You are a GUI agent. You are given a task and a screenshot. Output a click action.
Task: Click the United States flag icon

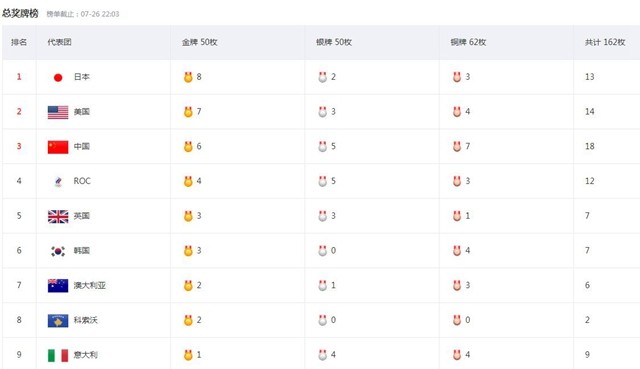click(58, 112)
